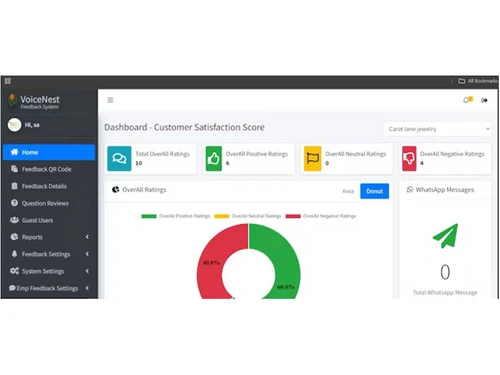Switch chart to Donut view
Viewport: 500px width, 375px height.
pyautogui.click(x=375, y=191)
